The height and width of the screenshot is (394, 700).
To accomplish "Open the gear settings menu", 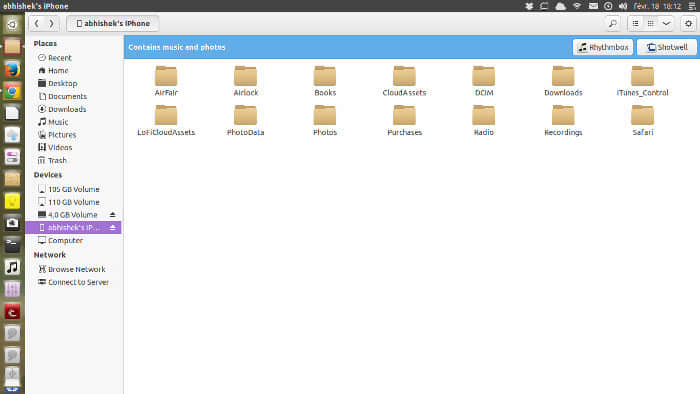I will pyautogui.click(x=688, y=24).
